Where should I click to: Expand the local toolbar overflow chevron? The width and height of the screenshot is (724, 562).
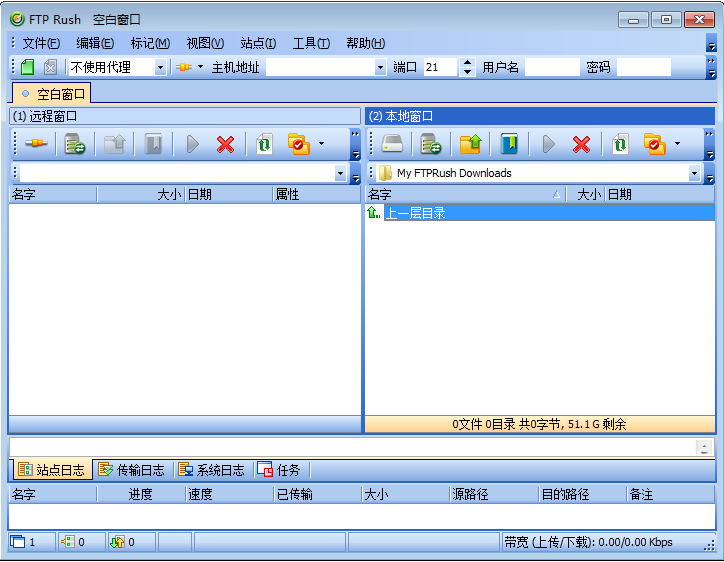click(x=710, y=144)
